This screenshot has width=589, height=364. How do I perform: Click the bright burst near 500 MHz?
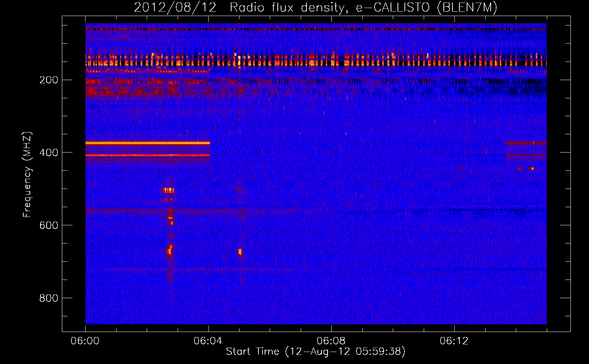pos(169,190)
